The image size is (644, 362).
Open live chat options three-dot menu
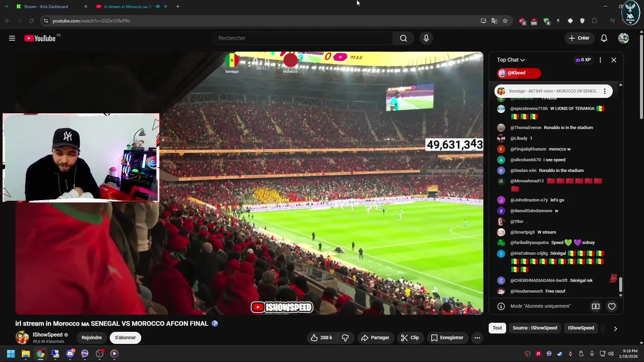pyautogui.click(x=600, y=60)
